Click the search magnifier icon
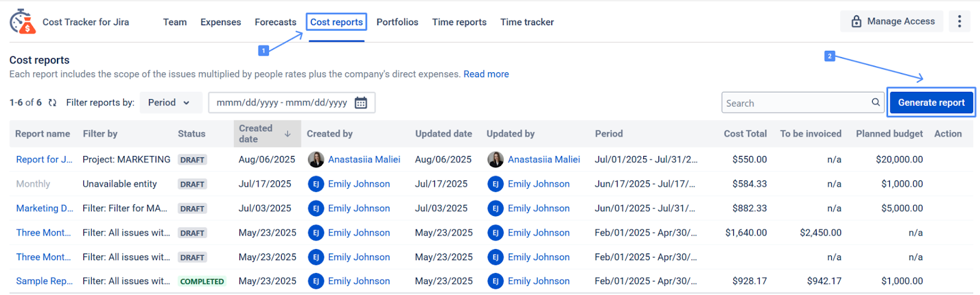980x295 pixels. (x=875, y=103)
